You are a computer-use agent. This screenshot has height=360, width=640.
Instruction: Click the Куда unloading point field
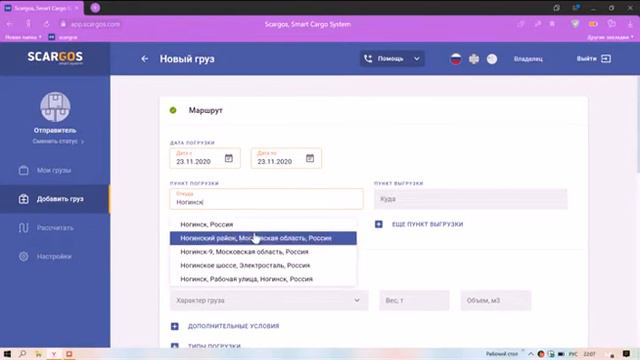pyautogui.click(x=471, y=199)
